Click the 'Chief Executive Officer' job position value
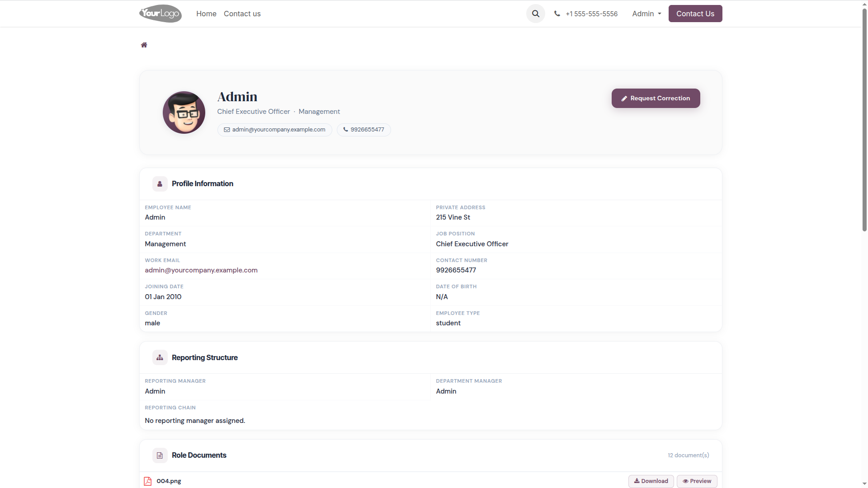 pos(472,244)
